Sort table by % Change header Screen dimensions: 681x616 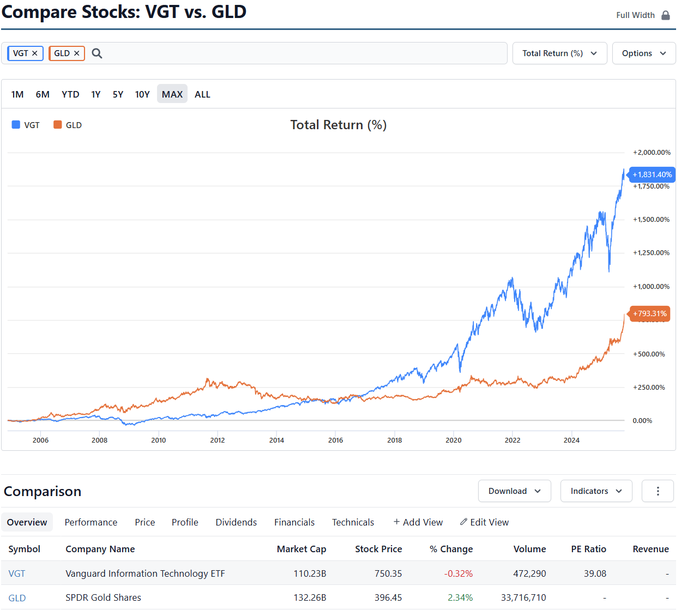(x=451, y=549)
